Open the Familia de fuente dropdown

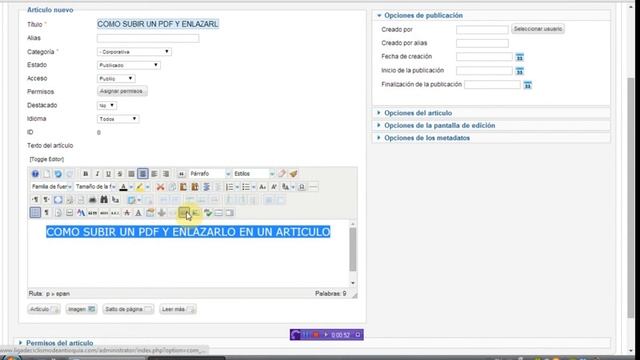[51, 187]
